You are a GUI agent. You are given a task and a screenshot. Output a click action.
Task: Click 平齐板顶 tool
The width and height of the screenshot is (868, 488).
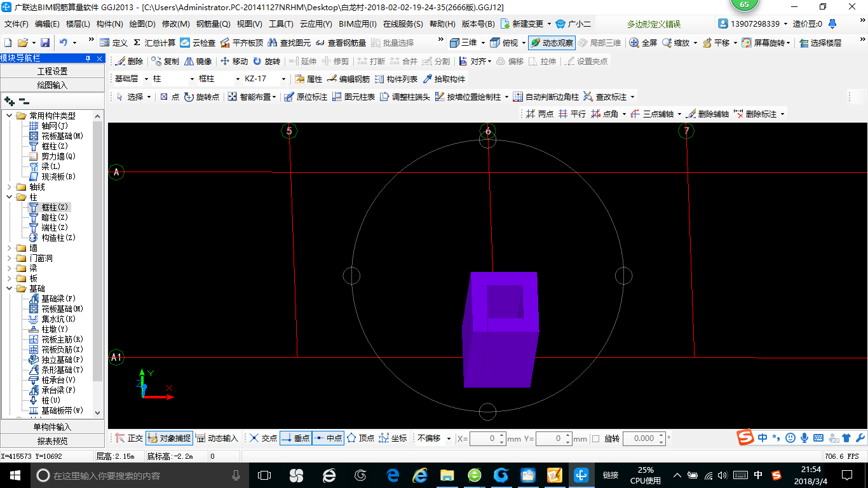click(x=241, y=43)
